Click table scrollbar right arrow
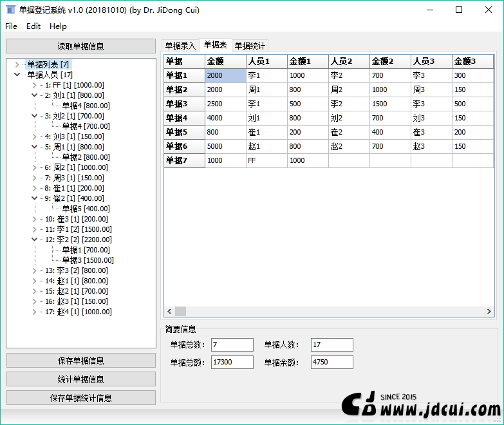Image resolution: width=504 pixels, height=425 pixels. 489,311
